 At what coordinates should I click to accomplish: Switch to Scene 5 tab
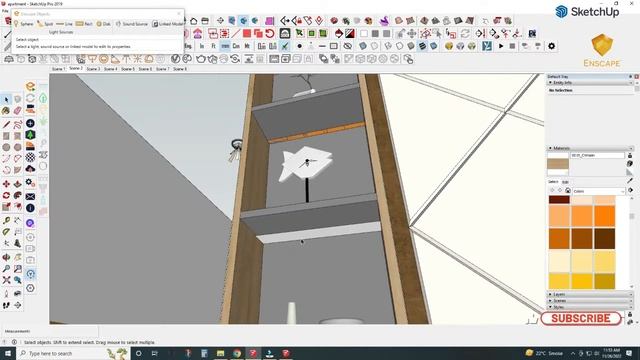[x=128, y=69]
